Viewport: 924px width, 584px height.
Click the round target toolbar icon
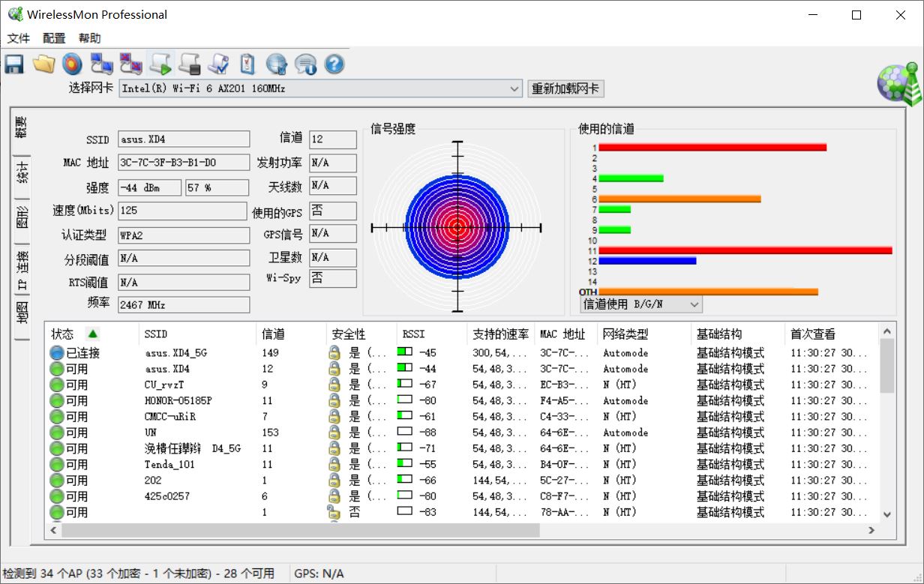click(x=72, y=64)
